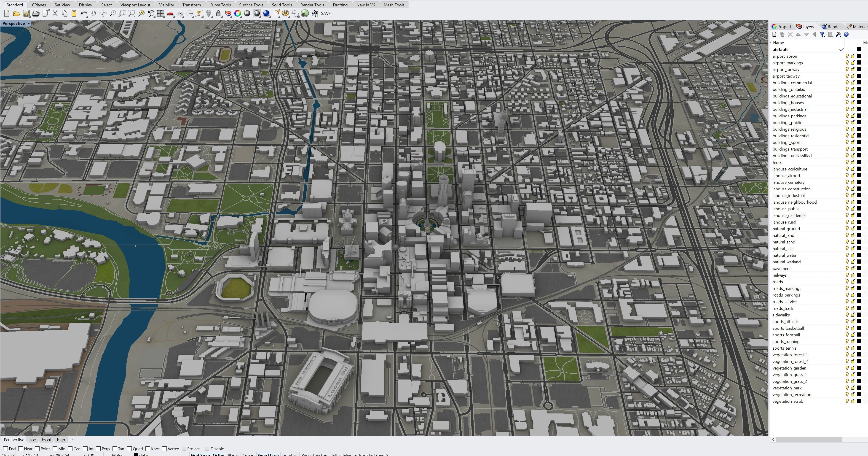The height and width of the screenshot is (456, 868).
Task: Hide the roads layer via light bulb
Action: tap(847, 282)
